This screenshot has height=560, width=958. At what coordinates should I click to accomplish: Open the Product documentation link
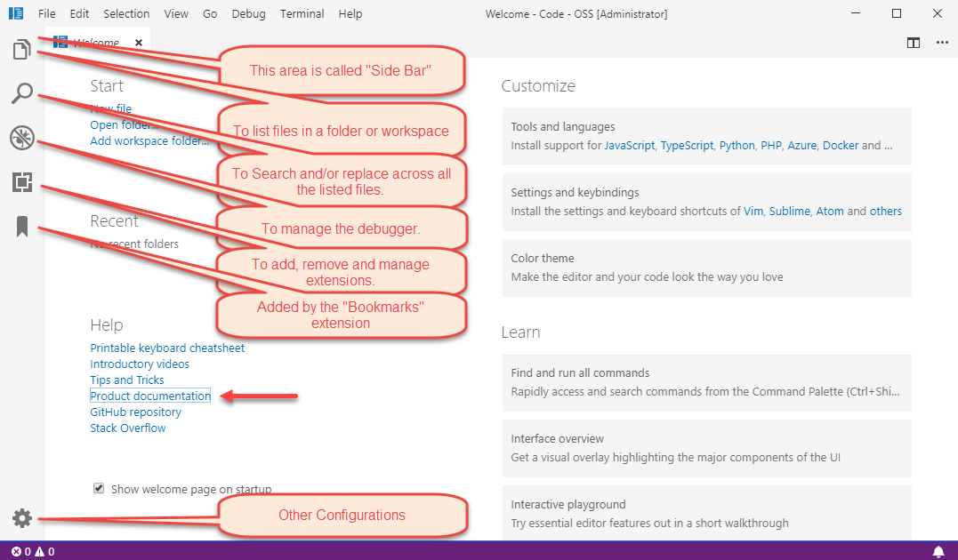click(x=150, y=396)
